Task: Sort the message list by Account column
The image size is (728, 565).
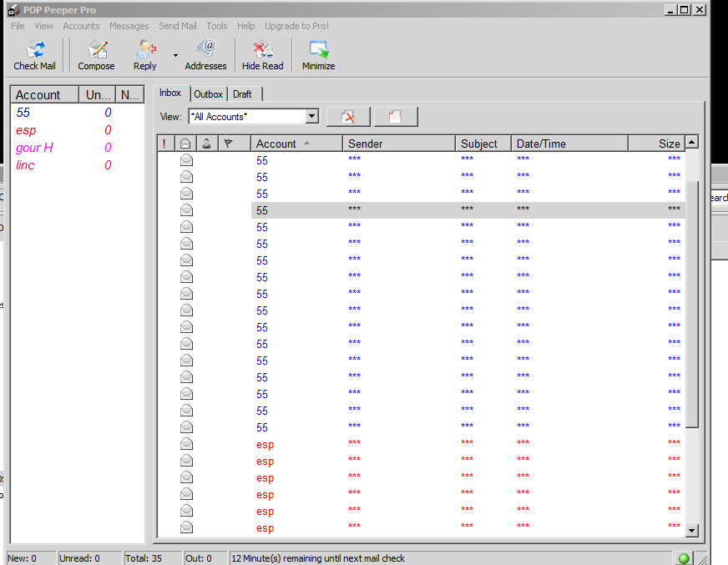Action: 296,144
